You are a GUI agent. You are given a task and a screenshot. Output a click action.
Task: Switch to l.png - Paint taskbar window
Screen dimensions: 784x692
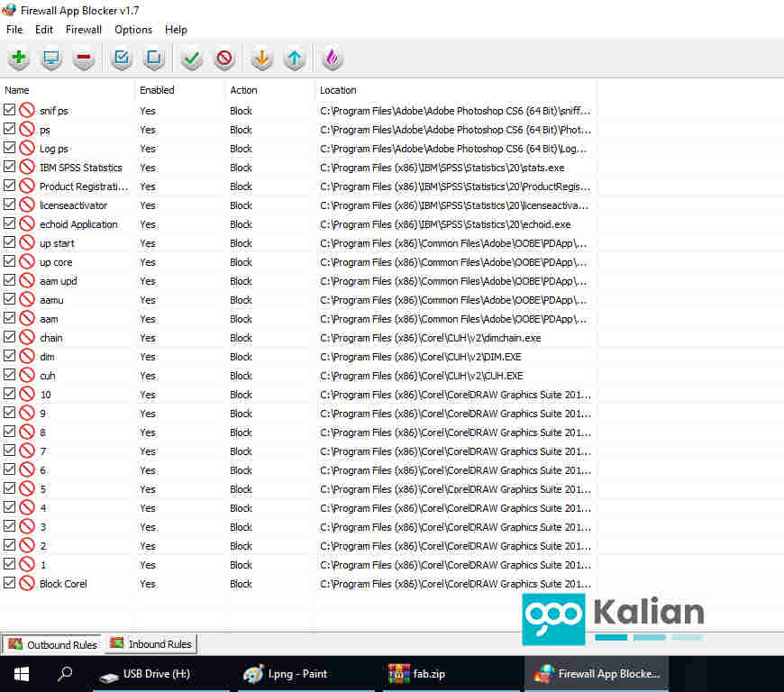[x=306, y=674]
